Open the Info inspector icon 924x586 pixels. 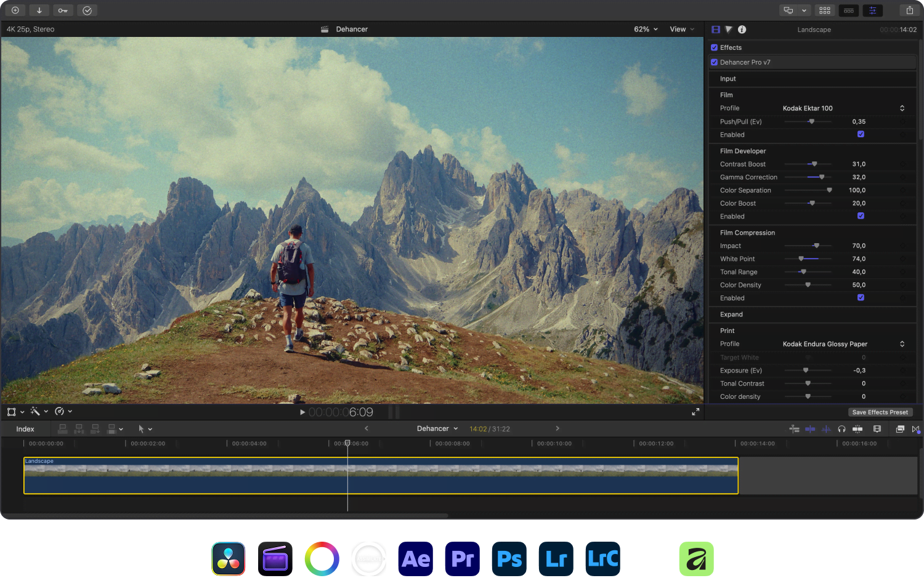tap(742, 30)
